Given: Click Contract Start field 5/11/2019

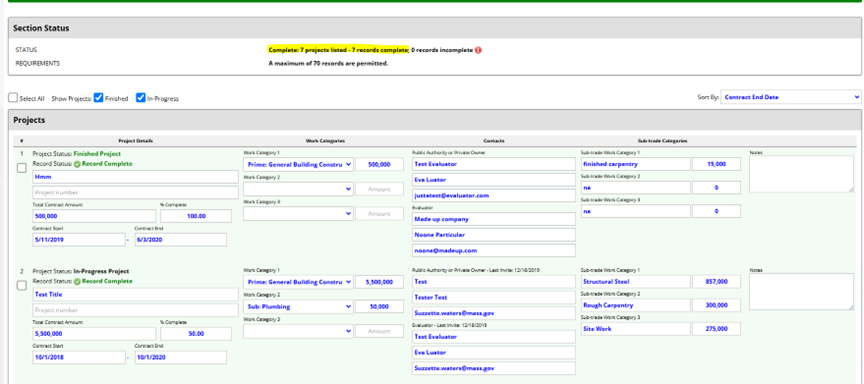Looking at the screenshot, I should (x=79, y=240).
